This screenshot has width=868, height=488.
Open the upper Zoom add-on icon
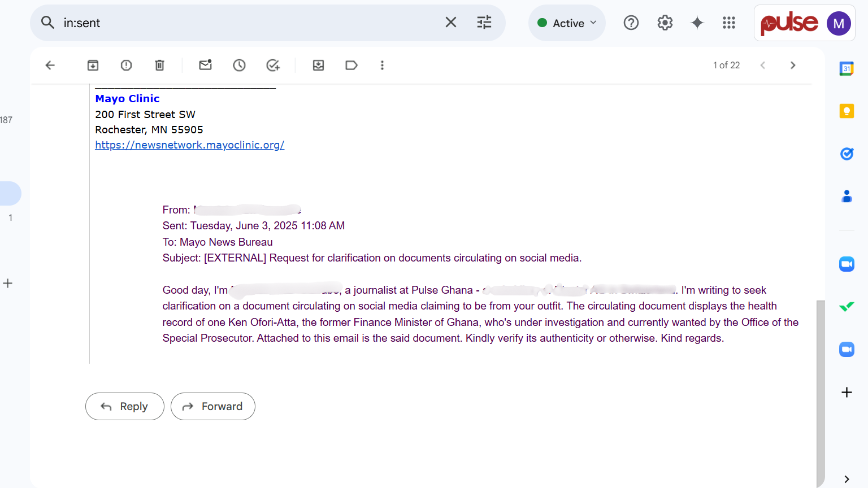pyautogui.click(x=847, y=264)
